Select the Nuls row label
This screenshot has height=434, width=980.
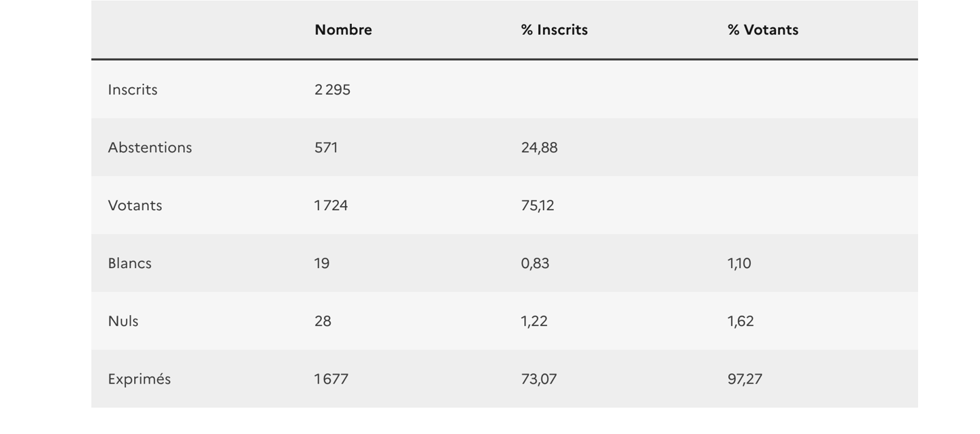coord(123,321)
